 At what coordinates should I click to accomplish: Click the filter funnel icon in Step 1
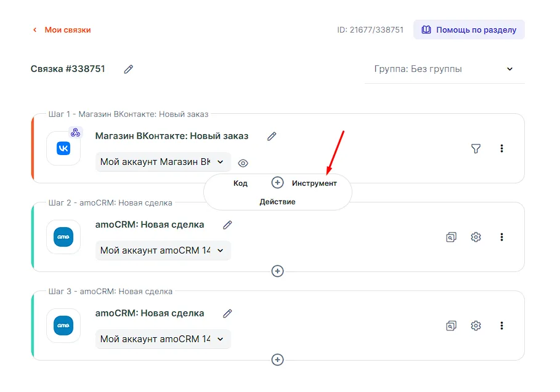pyautogui.click(x=476, y=148)
